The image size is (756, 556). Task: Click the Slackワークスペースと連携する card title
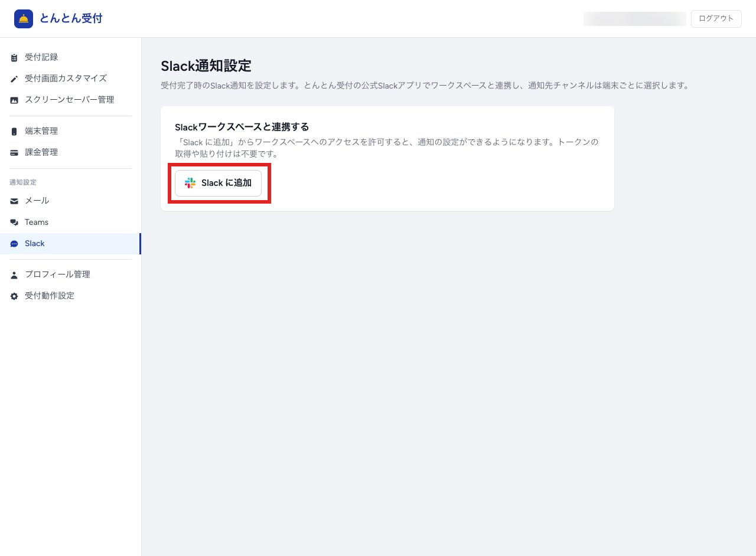click(242, 127)
